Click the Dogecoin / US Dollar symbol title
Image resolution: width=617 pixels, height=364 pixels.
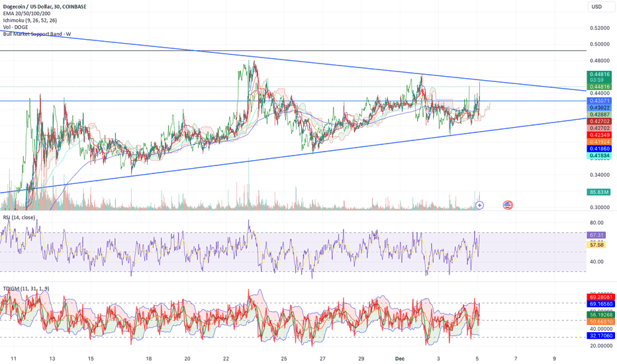pyautogui.click(x=44, y=7)
